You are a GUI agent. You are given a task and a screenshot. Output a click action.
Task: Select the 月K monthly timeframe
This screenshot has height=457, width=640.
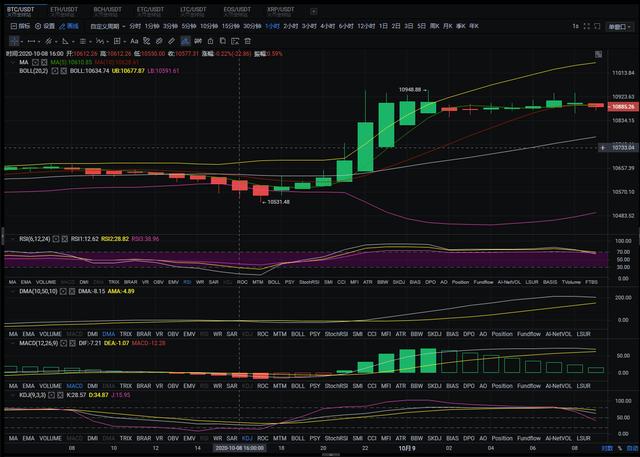tap(448, 26)
